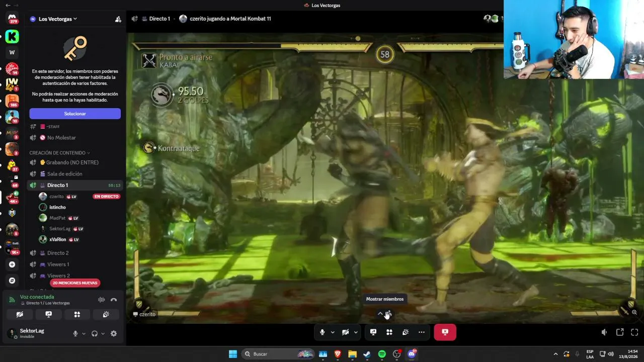Share screen from the voice panel

tap(48, 314)
